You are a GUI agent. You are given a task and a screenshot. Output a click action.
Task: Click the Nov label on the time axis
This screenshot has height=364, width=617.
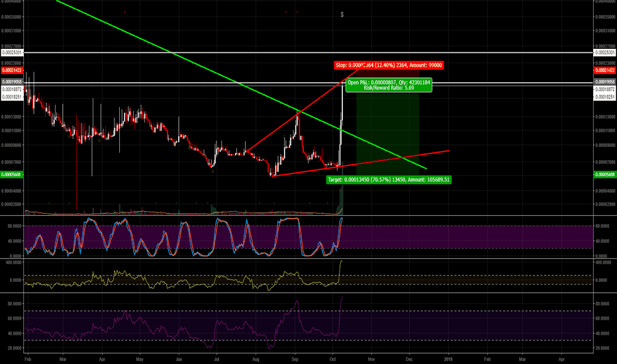point(371,359)
